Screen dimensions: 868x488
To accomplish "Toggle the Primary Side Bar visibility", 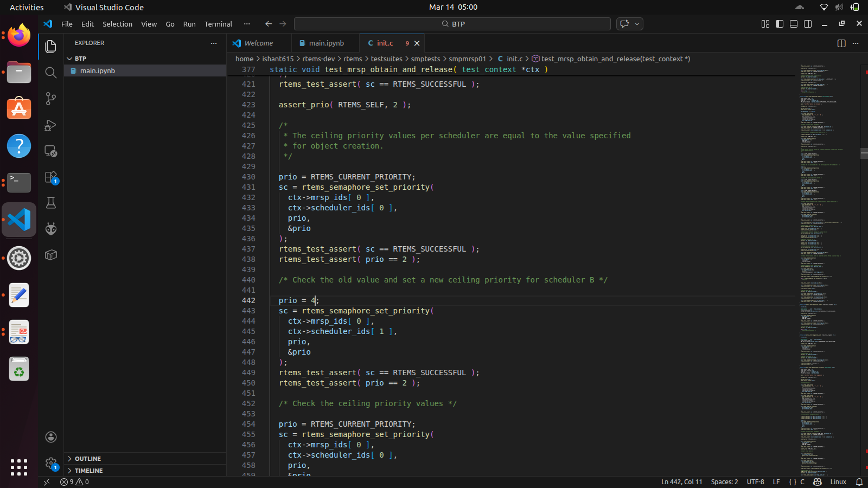I will [780, 24].
